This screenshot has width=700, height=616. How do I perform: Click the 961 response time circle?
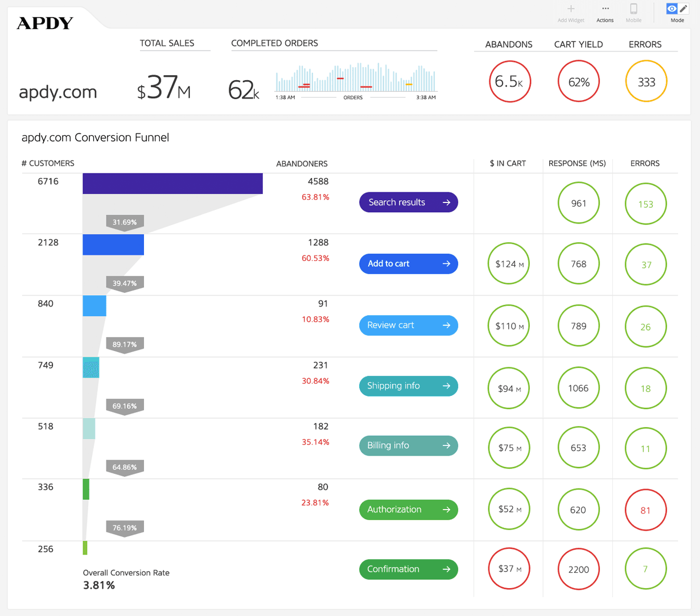(579, 203)
